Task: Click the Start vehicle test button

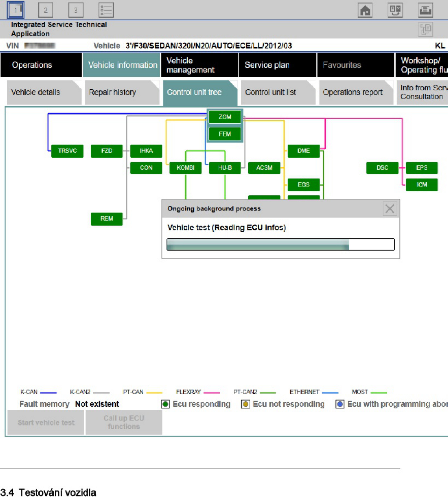Action: coord(46,422)
